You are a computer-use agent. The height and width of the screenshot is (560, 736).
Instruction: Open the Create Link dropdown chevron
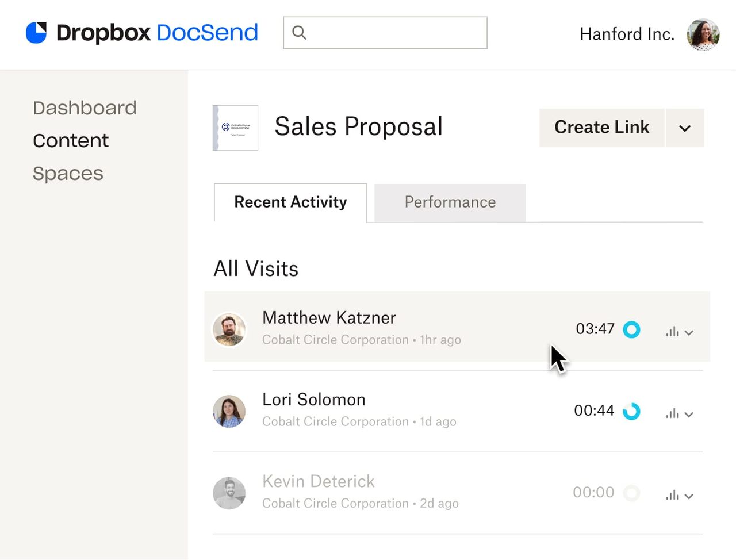click(684, 128)
